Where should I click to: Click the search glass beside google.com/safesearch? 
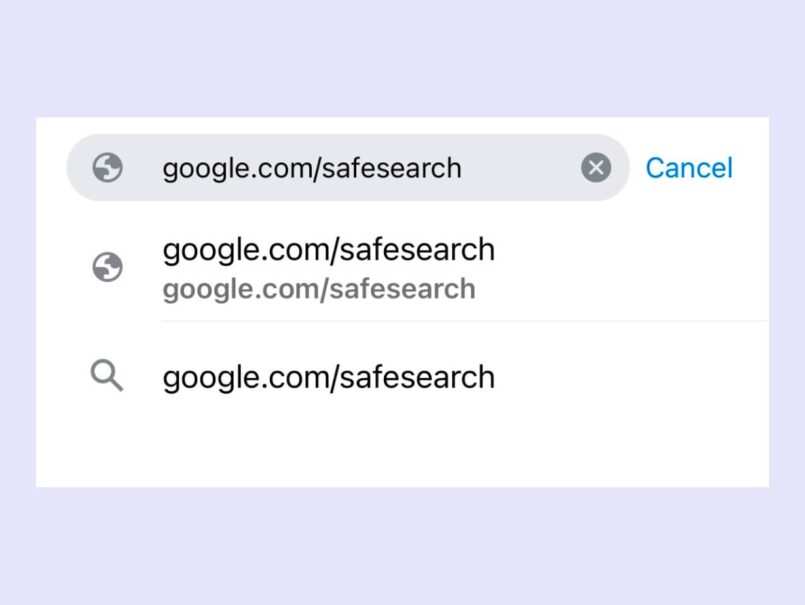point(107,377)
